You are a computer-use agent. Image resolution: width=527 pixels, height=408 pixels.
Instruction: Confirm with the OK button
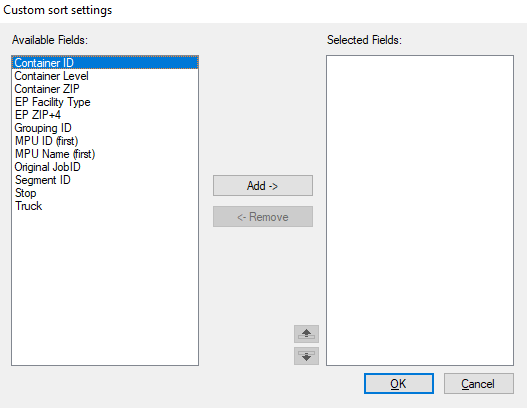pyautogui.click(x=399, y=383)
